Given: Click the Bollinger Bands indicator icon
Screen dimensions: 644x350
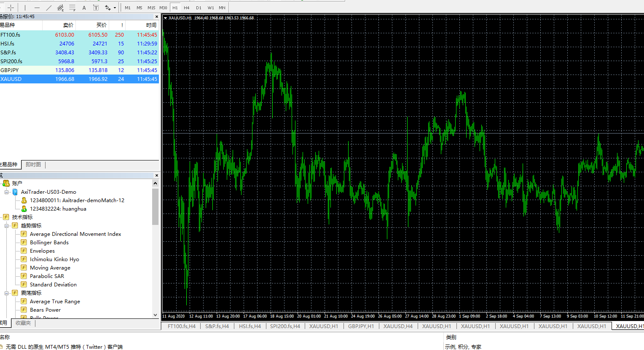Looking at the screenshot, I should 24,243.
